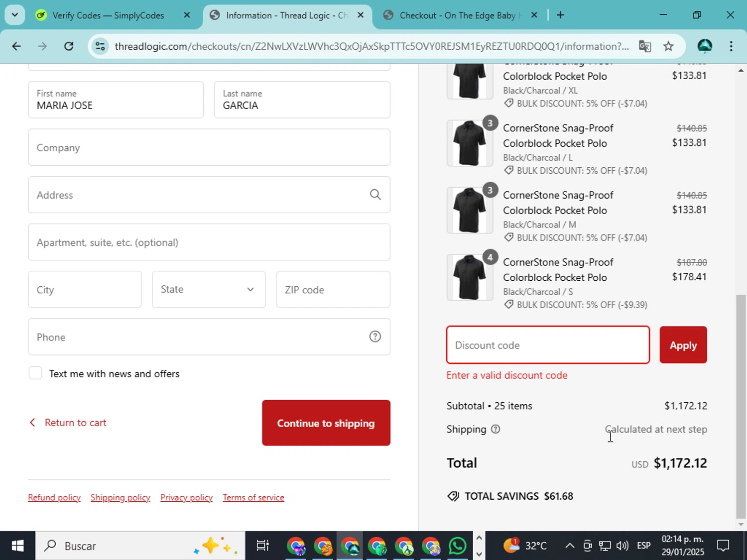Click the Shipping info question mark icon
The width and height of the screenshot is (747, 560).
pos(496,429)
